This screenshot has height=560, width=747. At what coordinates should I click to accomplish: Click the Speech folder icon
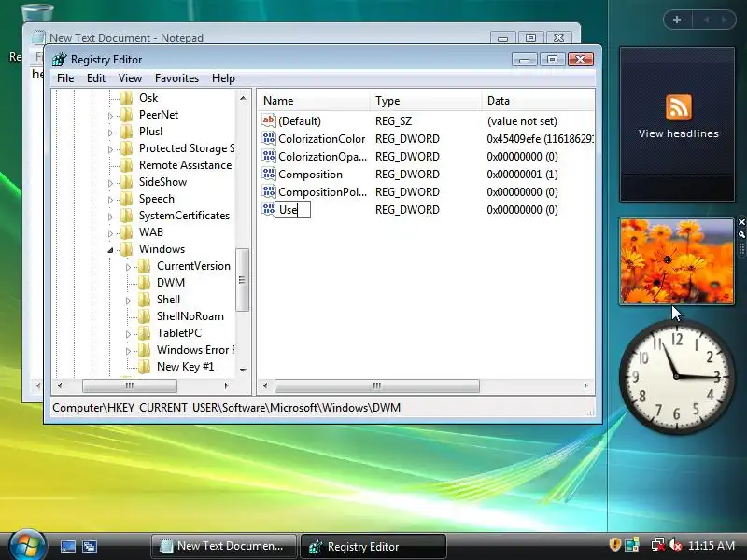tap(127, 199)
